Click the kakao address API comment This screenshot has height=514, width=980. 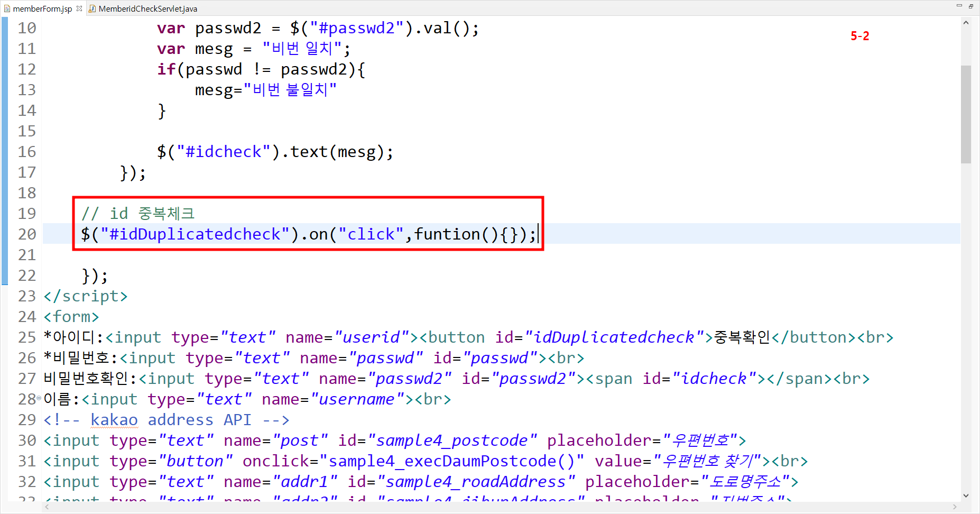(x=167, y=420)
